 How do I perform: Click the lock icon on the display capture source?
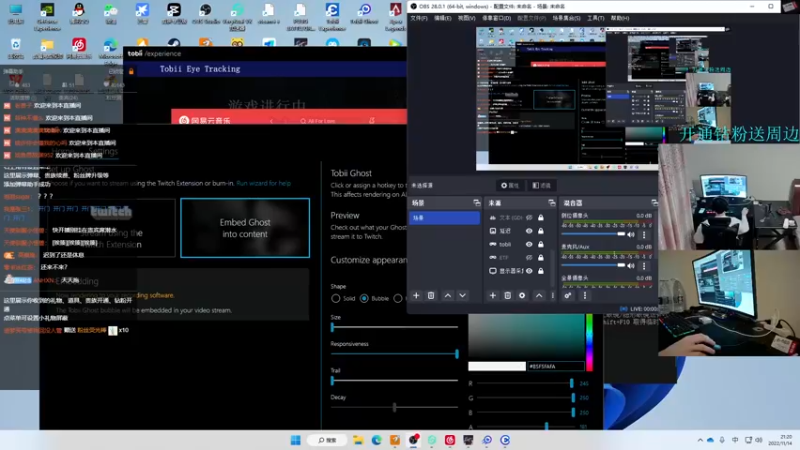click(541, 271)
